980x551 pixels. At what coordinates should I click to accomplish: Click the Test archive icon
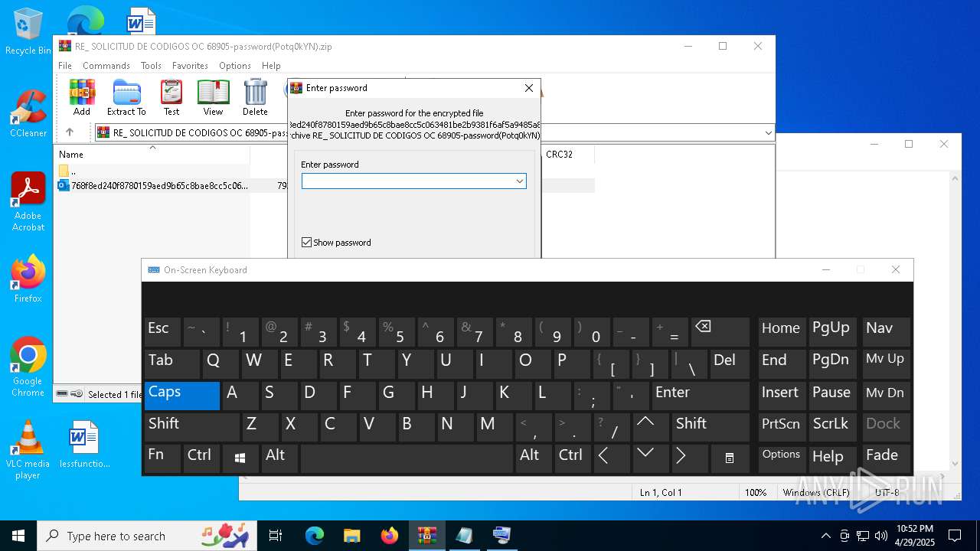click(x=171, y=97)
